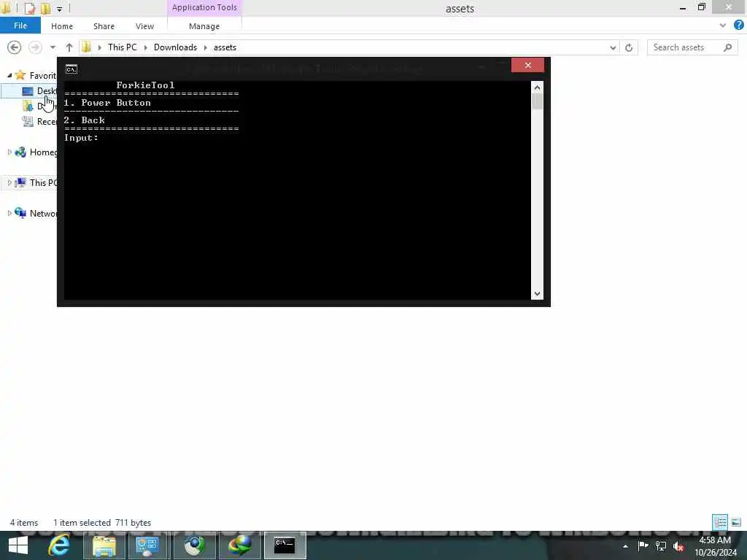Click the New folder quick access icon
Screen dimensions: 747x560
point(46,8)
